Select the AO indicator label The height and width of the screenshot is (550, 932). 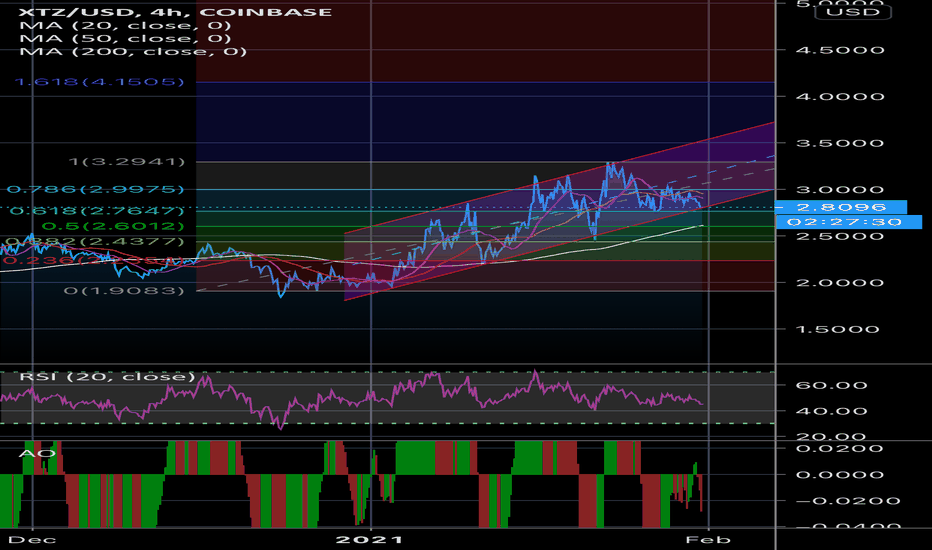[37, 454]
